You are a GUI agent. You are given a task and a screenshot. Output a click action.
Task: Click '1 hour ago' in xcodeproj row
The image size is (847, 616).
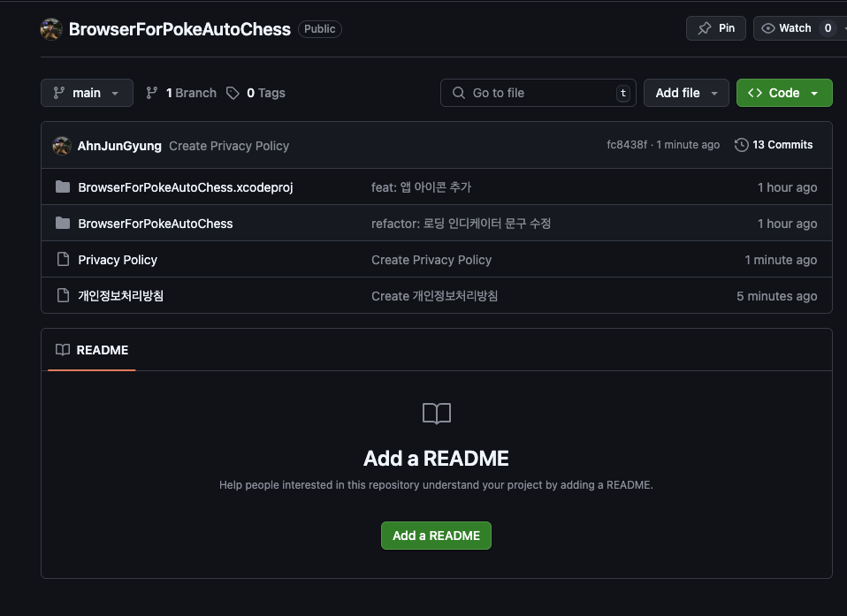pos(787,187)
